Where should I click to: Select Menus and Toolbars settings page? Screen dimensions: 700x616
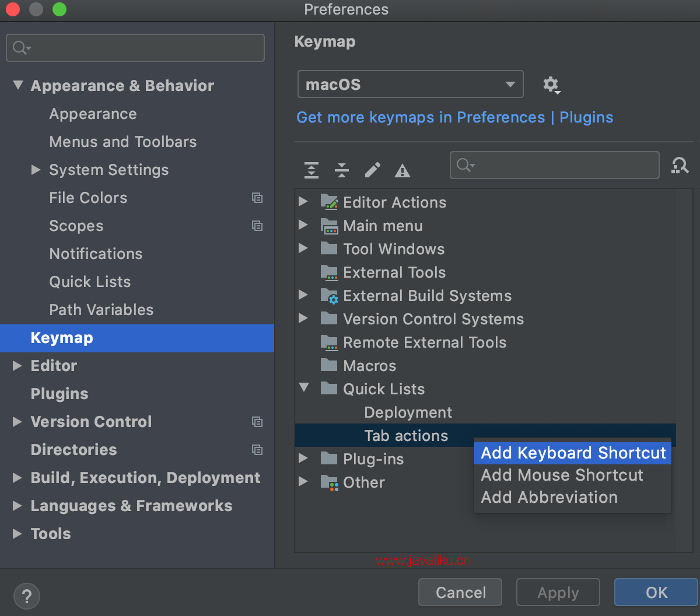[123, 142]
